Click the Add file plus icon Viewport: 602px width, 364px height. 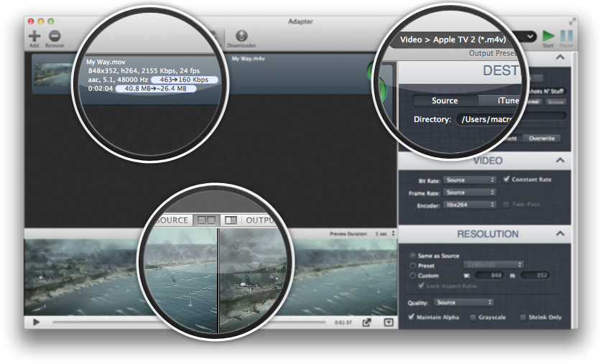tap(34, 36)
